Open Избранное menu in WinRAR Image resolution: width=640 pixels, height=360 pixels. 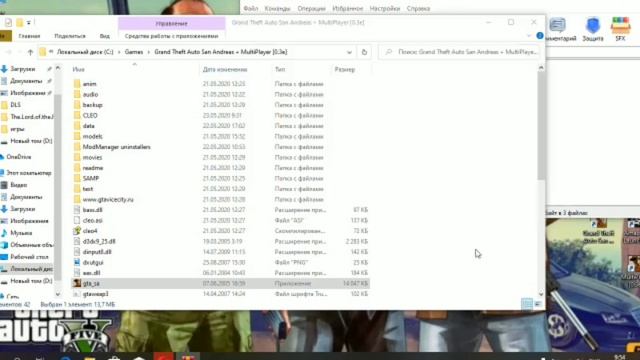[x=347, y=9]
